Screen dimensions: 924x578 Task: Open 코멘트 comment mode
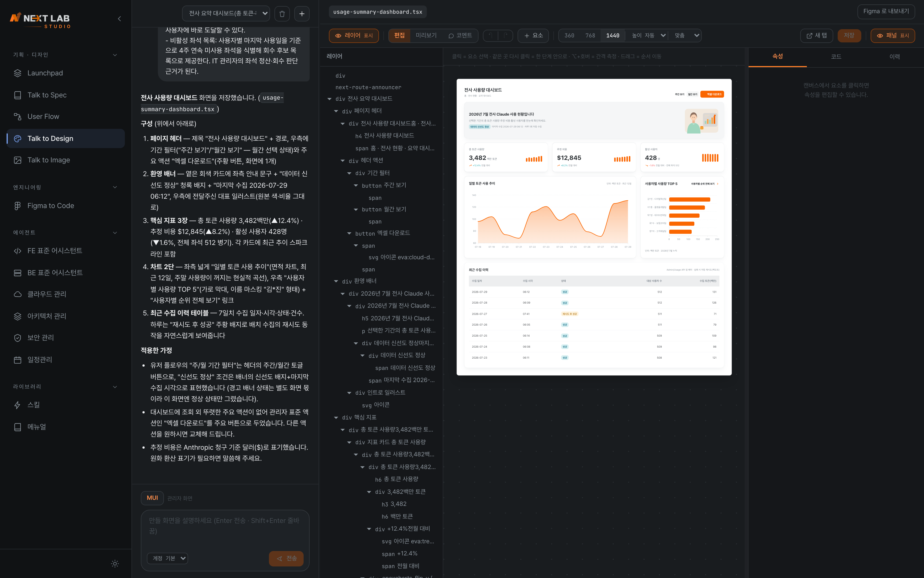[x=460, y=36]
